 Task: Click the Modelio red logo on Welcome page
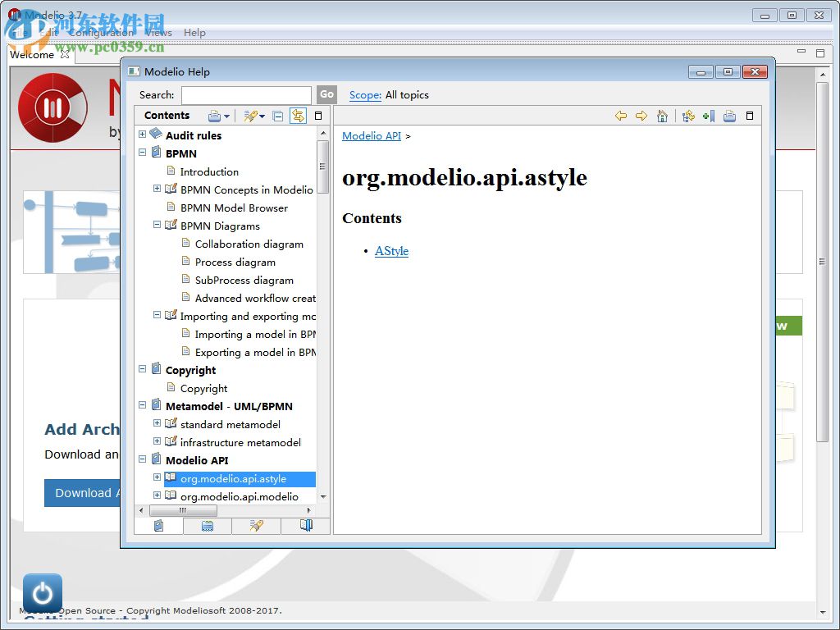click(52, 107)
